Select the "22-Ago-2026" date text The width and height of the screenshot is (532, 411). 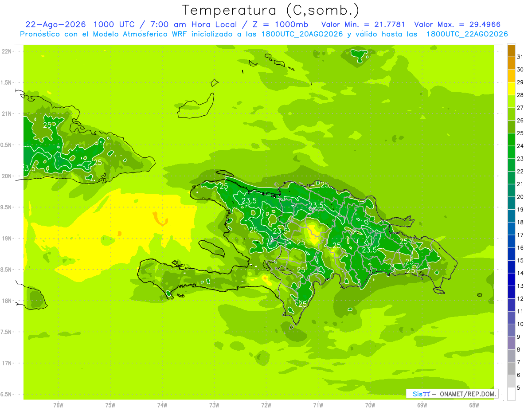pos(55,24)
